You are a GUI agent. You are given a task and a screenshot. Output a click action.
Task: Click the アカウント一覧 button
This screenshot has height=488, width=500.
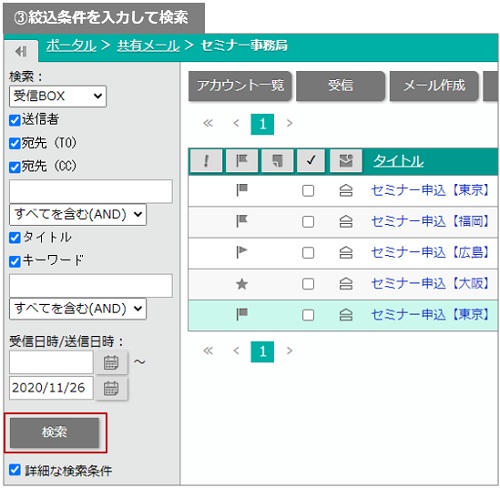(240, 86)
